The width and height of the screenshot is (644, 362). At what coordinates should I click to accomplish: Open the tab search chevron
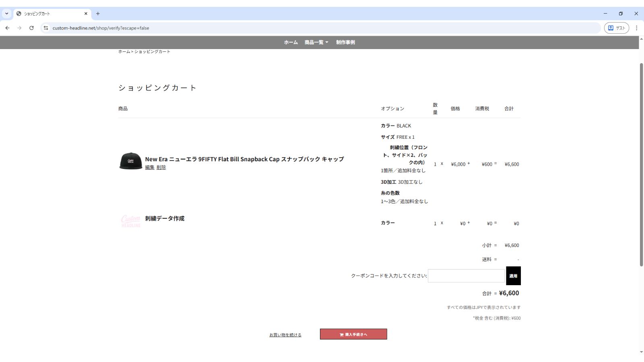coord(6,14)
